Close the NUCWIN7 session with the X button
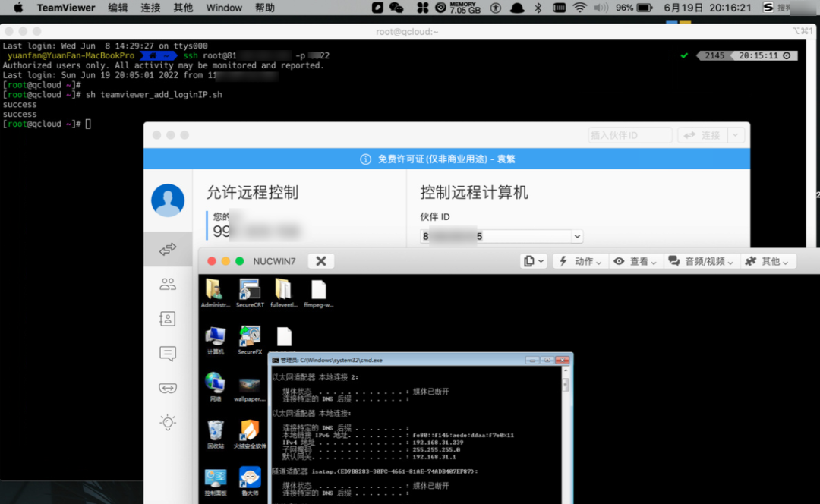 pyautogui.click(x=321, y=261)
